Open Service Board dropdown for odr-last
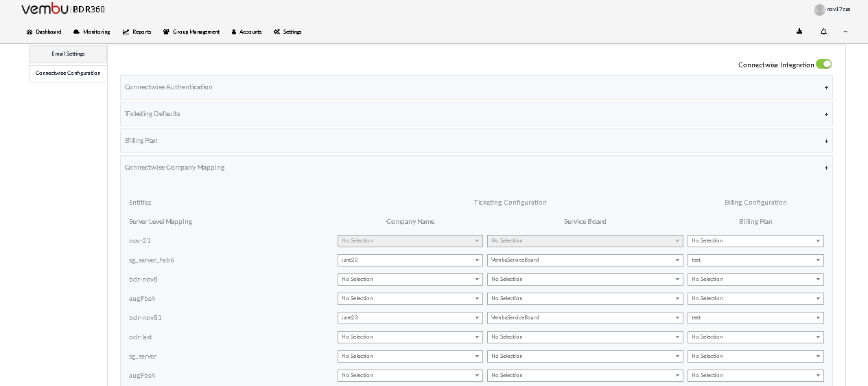 [585, 337]
